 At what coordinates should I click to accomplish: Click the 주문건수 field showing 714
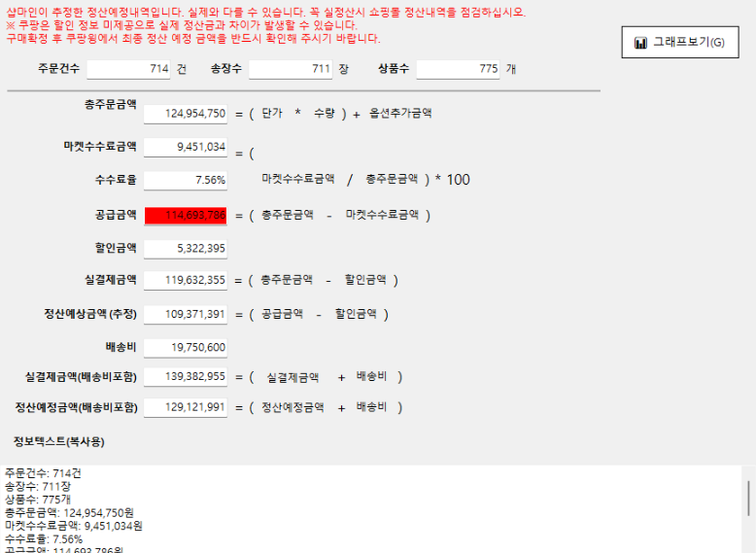pyautogui.click(x=128, y=70)
